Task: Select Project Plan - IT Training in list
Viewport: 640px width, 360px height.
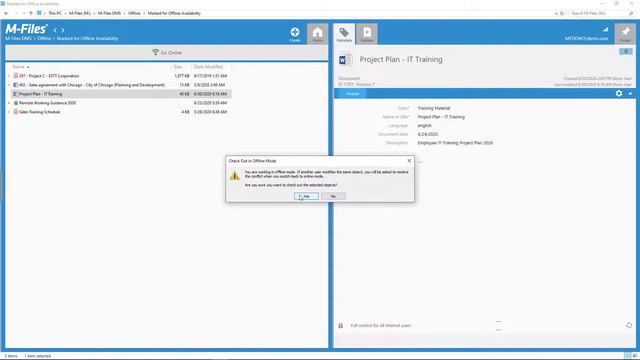Action: point(40,94)
